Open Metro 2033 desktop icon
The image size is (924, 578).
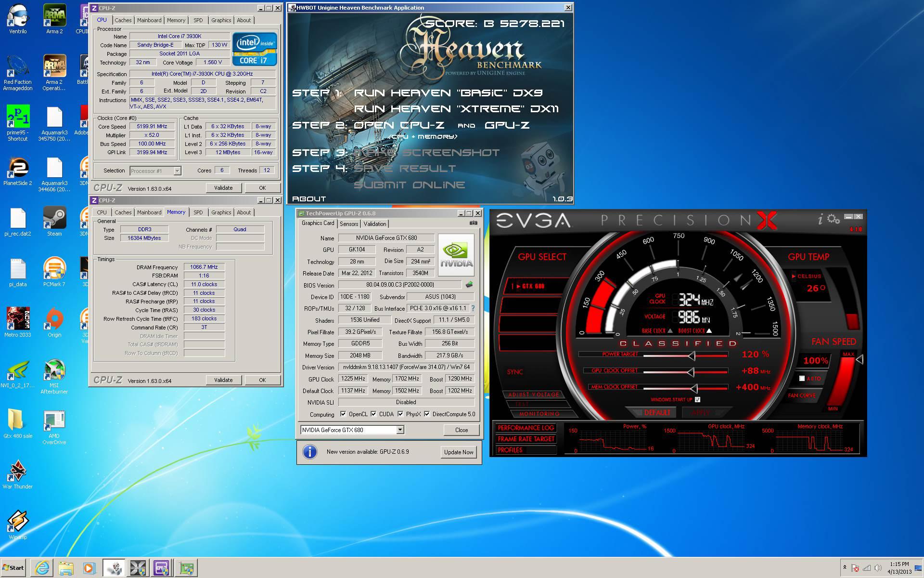[x=18, y=323]
